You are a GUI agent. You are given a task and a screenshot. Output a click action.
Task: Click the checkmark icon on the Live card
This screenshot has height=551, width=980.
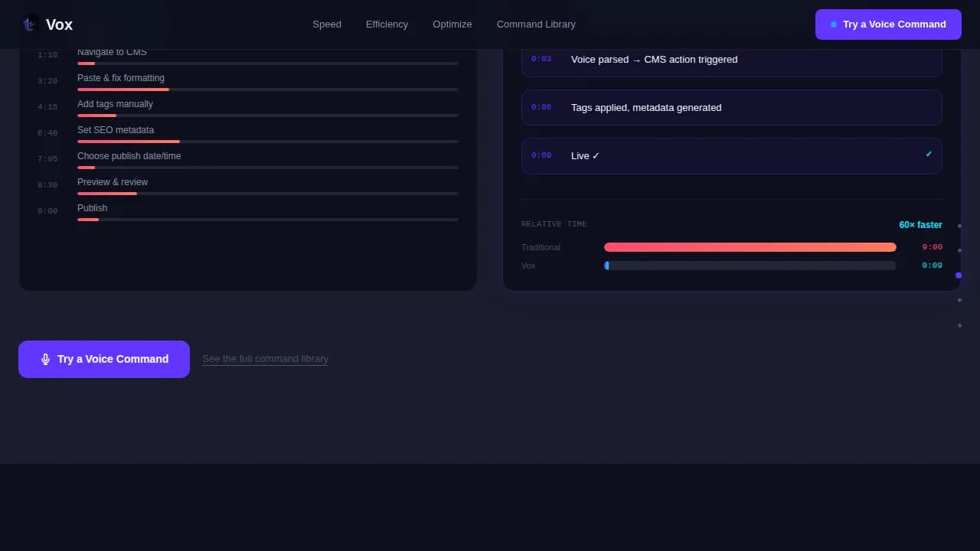pyautogui.click(x=928, y=153)
